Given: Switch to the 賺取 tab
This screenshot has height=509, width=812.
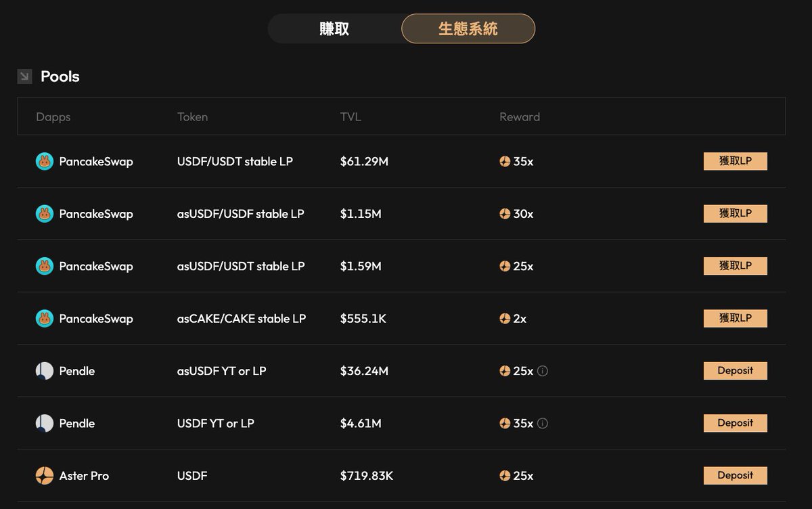Looking at the screenshot, I should pos(334,29).
